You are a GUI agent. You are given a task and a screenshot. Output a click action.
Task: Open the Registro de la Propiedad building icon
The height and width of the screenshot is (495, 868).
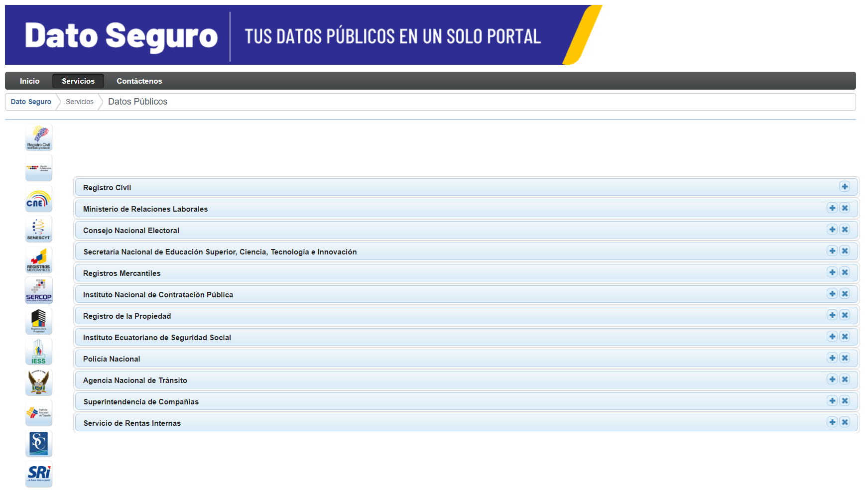pyautogui.click(x=39, y=321)
